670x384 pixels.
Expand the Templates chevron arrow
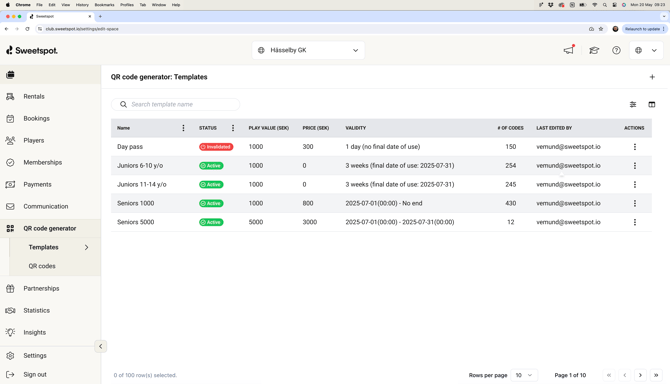coord(86,247)
